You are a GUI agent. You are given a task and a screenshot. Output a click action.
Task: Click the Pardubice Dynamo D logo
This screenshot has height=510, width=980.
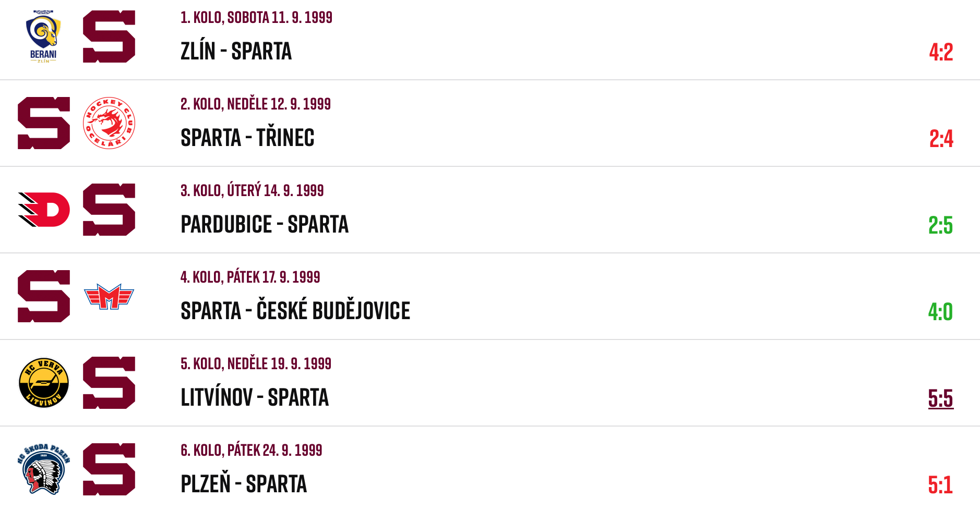click(44, 210)
